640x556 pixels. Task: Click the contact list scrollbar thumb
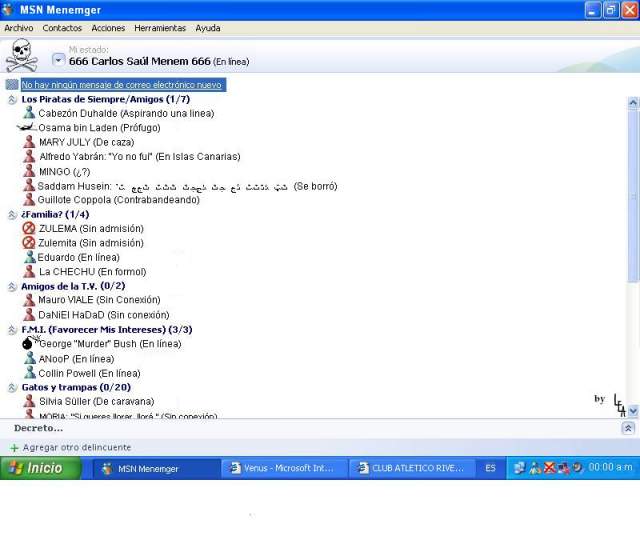(633, 195)
